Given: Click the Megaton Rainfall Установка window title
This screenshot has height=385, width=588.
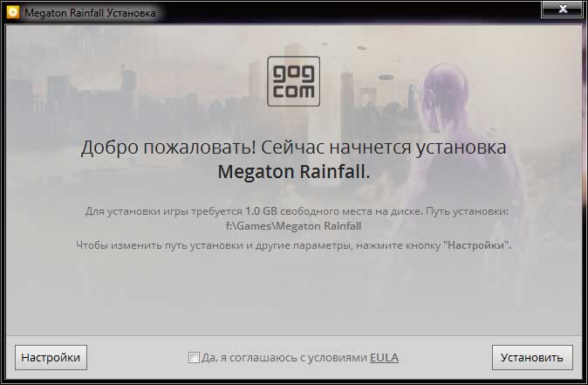Looking at the screenshot, I should tap(90, 13).
